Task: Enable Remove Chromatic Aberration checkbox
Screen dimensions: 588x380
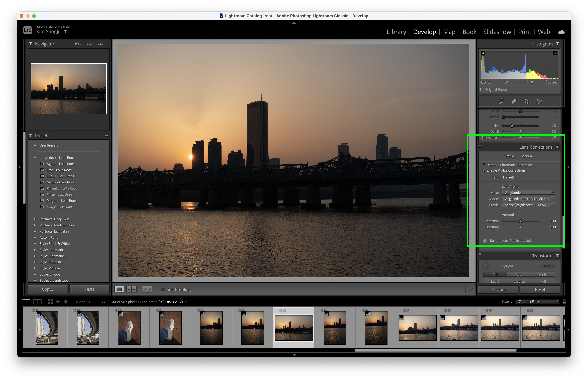Action: coord(483,165)
